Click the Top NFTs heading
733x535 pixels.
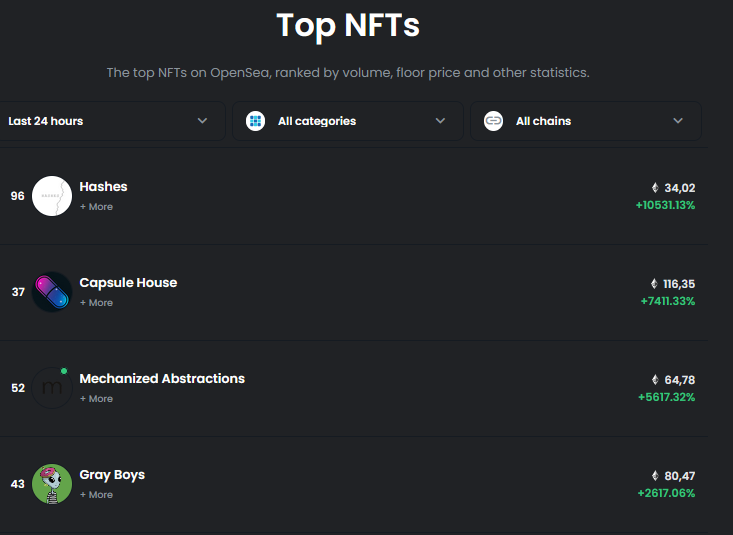pyautogui.click(x=348, y=26)
